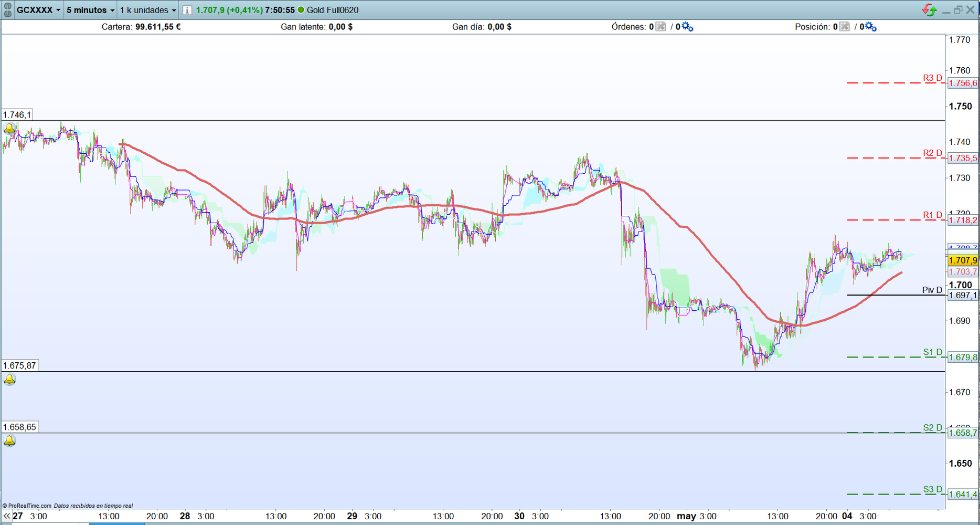Click the 1.641,4 price tag on axis
The image size is (980, 525).
pyautogui.click(x=963, y=495)
